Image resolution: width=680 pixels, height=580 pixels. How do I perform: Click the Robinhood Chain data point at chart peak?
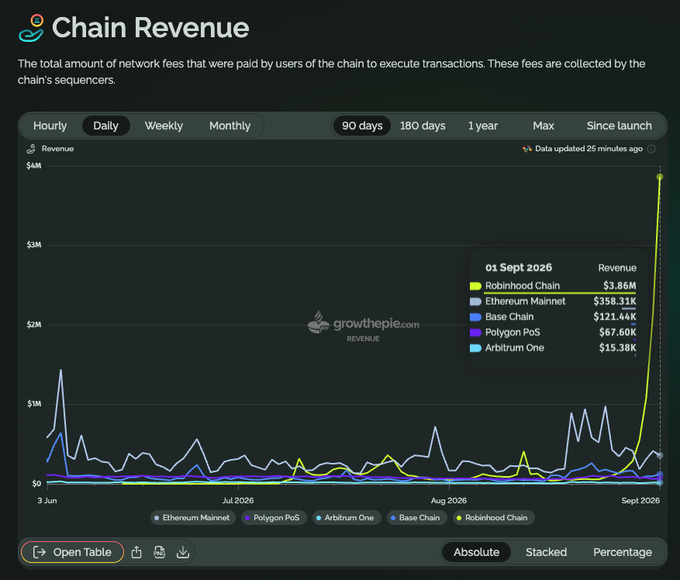pyautogui.click(x=660, y=177)
